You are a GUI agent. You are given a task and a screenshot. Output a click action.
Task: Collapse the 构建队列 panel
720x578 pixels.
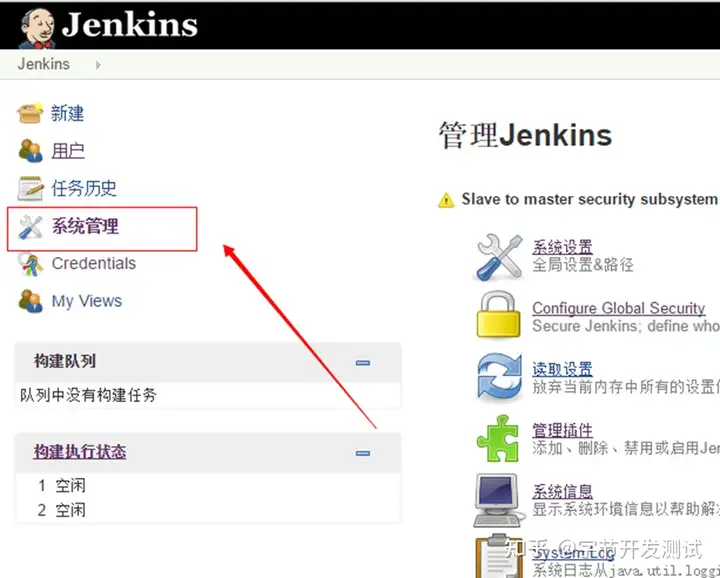coord(363,363)
